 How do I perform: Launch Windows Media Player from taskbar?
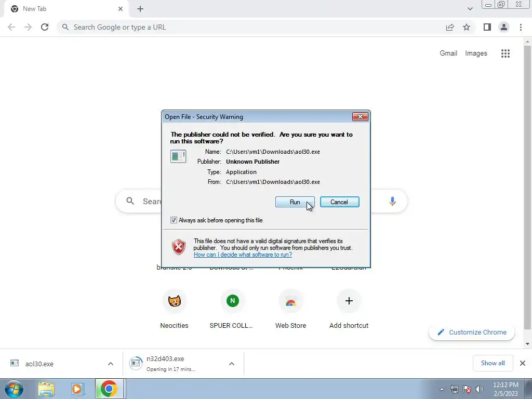tap(77, 390)
